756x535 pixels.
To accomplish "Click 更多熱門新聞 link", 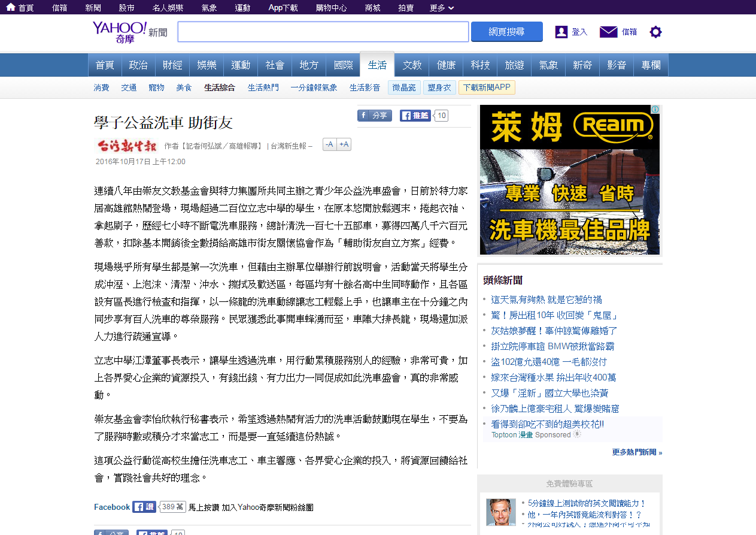I will point(637,452).
